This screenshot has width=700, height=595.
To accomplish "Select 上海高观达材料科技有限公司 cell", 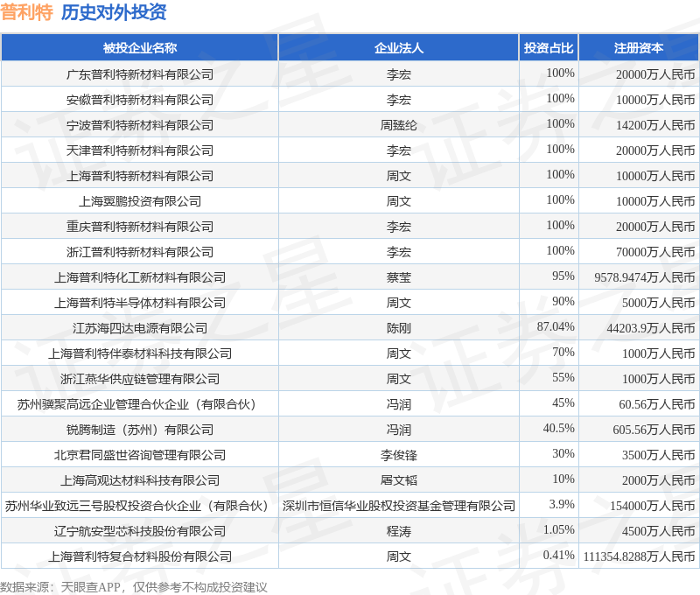I will point(140,480).
